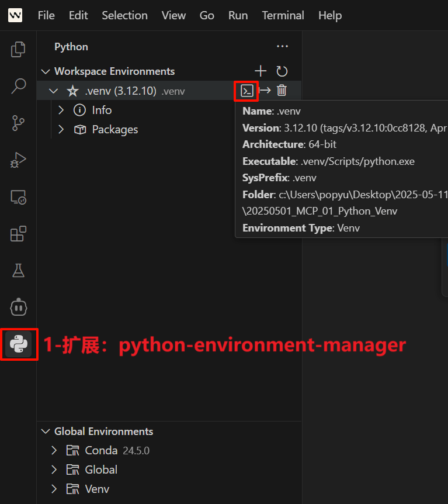The image size is (448, 504).
Task: Expand the Packages node
Action: click(x=61, y=130)
